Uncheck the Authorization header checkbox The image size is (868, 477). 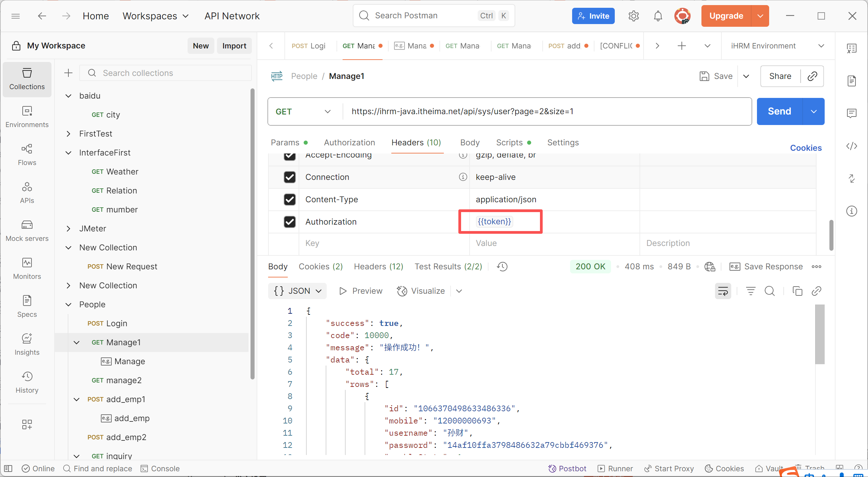tap(289, 222)
